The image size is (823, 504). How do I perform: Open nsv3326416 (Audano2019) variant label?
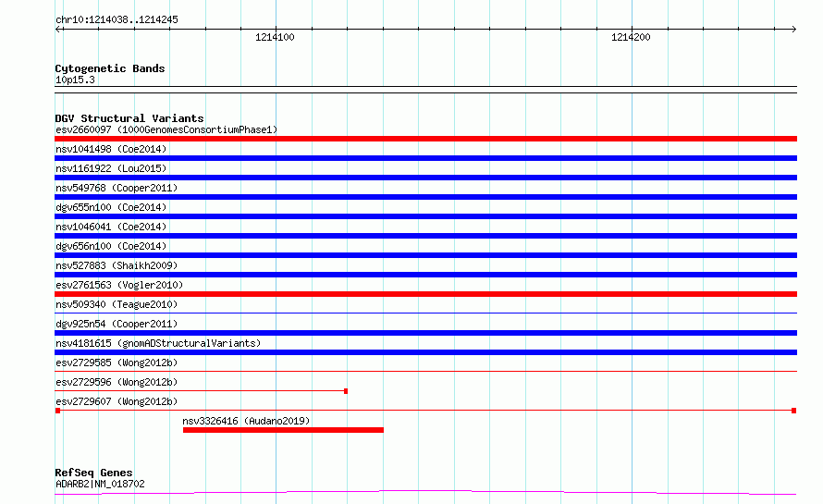point(246,421)
